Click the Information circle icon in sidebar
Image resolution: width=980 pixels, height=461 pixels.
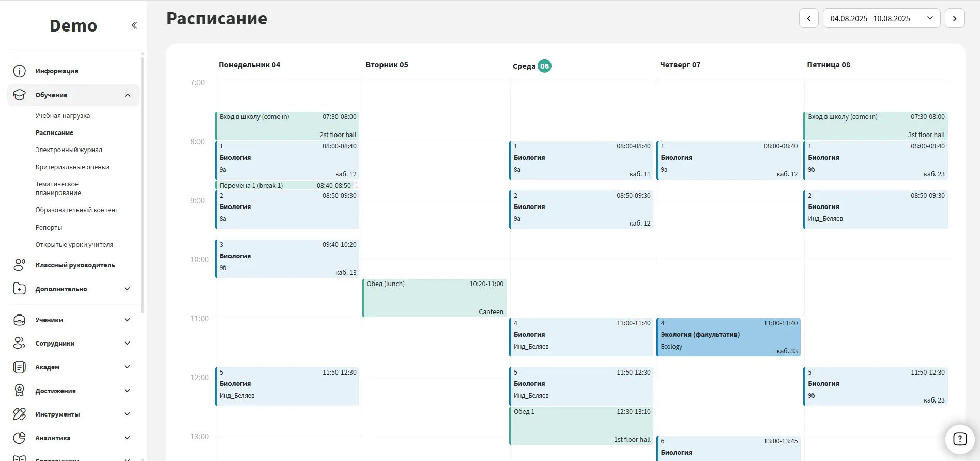point(19,71)
